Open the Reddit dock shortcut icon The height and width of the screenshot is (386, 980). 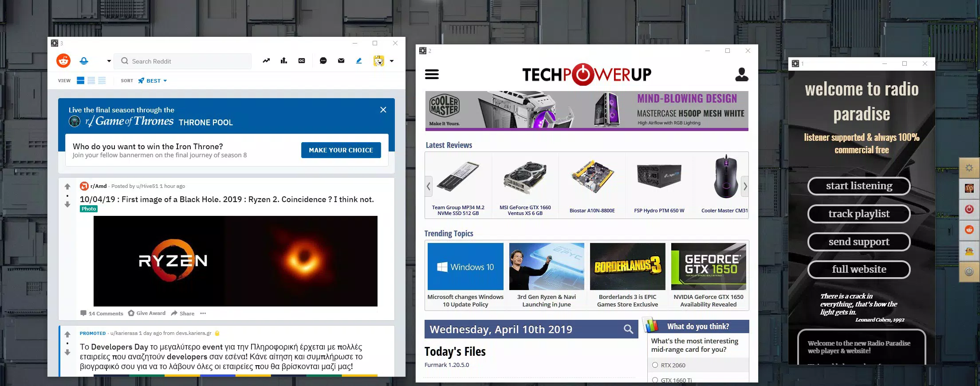pyautogui.click(x=969, y=230)
